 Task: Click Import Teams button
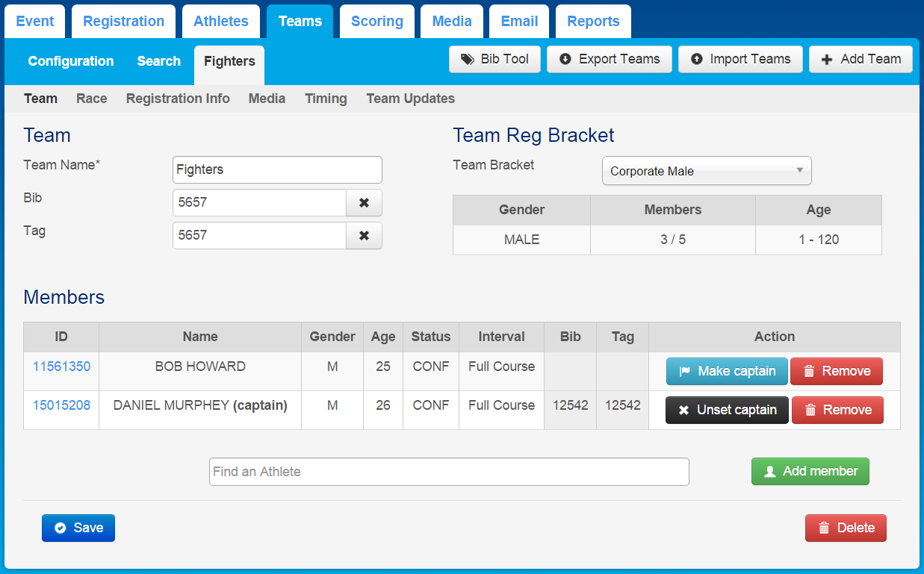coord(740,59)
